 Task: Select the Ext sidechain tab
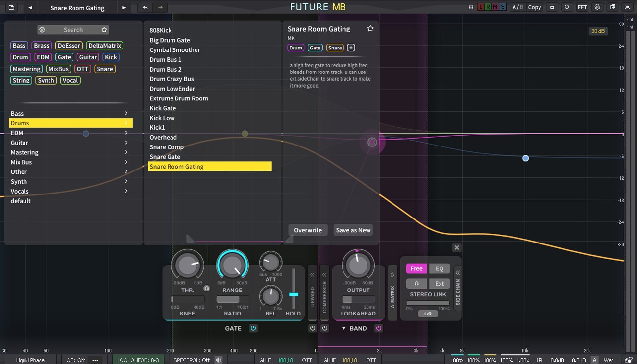[x=440, y=283]
